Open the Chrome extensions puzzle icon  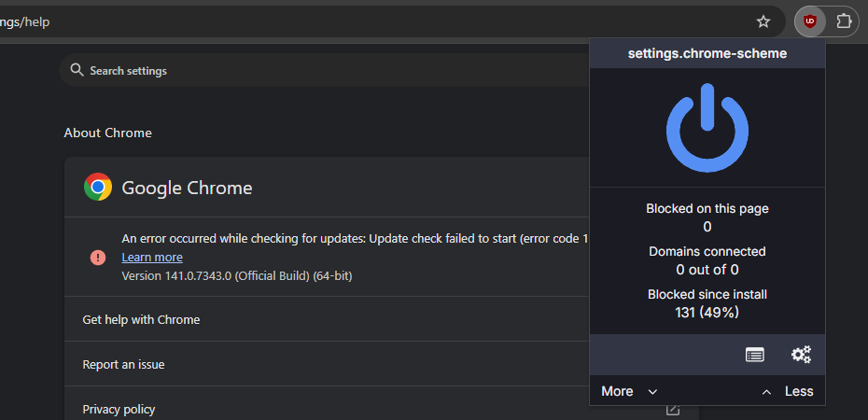844,21
